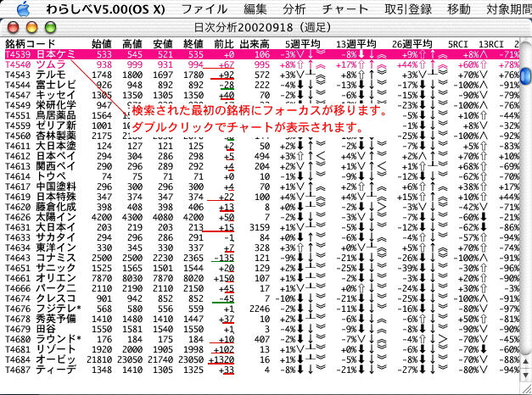
Task: Select the T4643 コナミス row
Action: (262, 258)
